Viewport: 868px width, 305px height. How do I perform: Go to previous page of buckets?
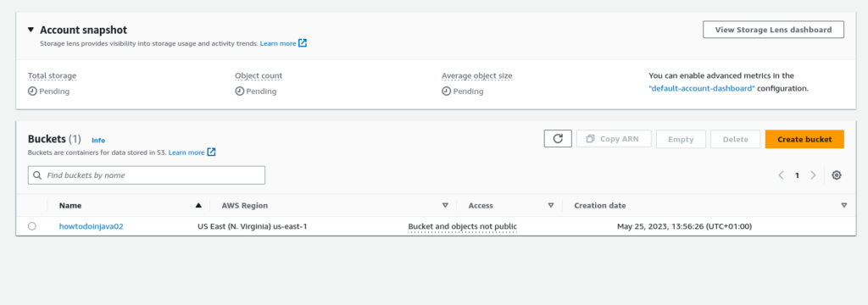click(x=781, y=175)
